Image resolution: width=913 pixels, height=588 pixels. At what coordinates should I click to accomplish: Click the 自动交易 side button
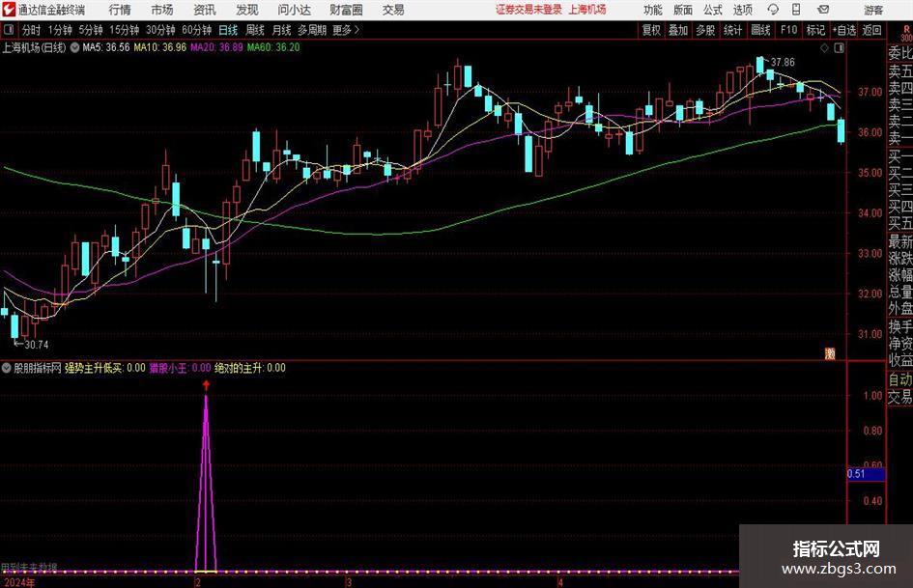[x=900, y=388]
